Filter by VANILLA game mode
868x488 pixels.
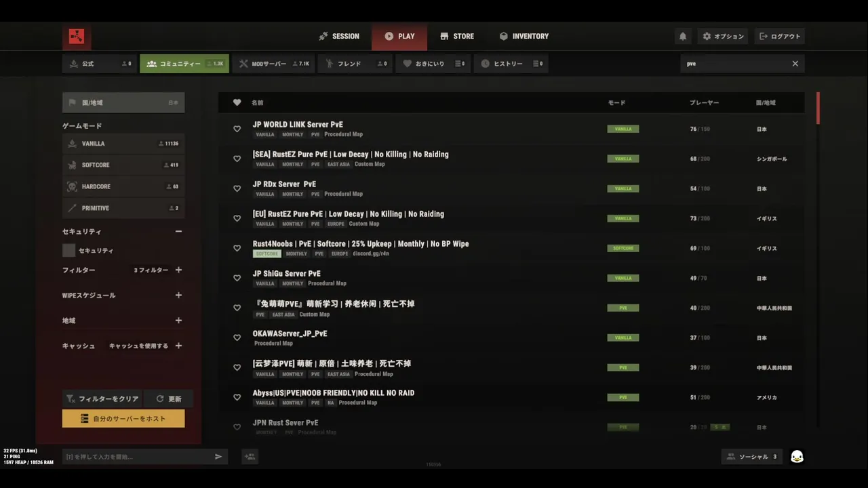[123, 144]
